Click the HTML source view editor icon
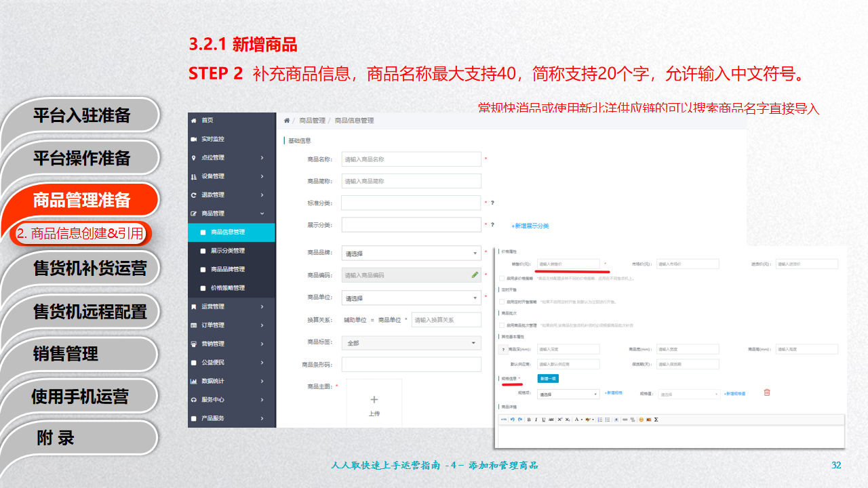The image size is (868, 488). click(504, 420)
